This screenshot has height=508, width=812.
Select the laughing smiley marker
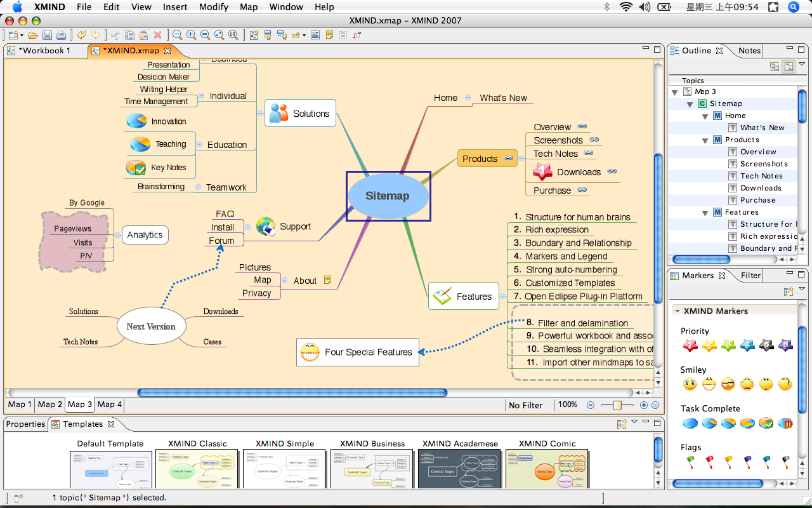tap(709, 384)
